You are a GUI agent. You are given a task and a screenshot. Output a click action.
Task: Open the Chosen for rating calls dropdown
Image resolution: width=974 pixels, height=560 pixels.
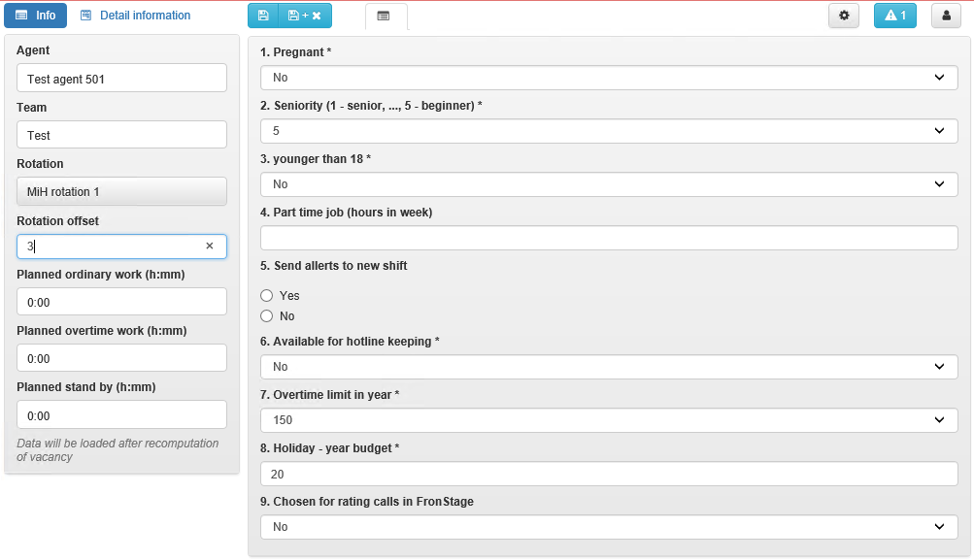point(609,527)
